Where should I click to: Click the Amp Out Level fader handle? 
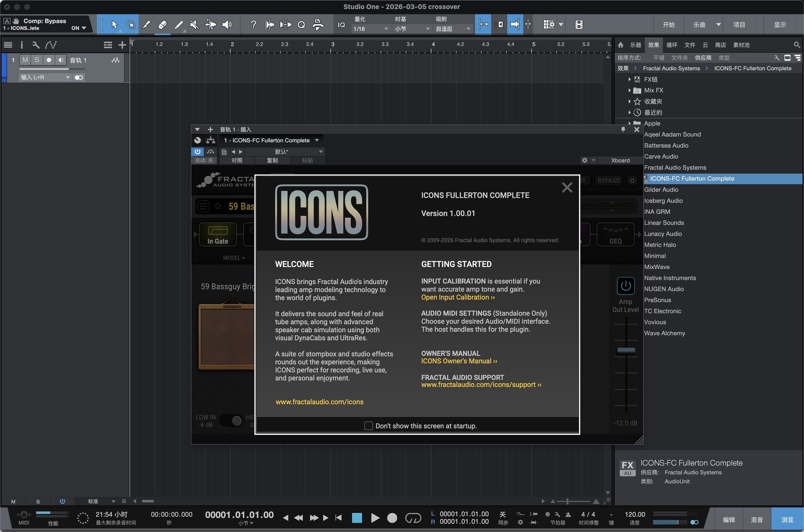[626, 350]
